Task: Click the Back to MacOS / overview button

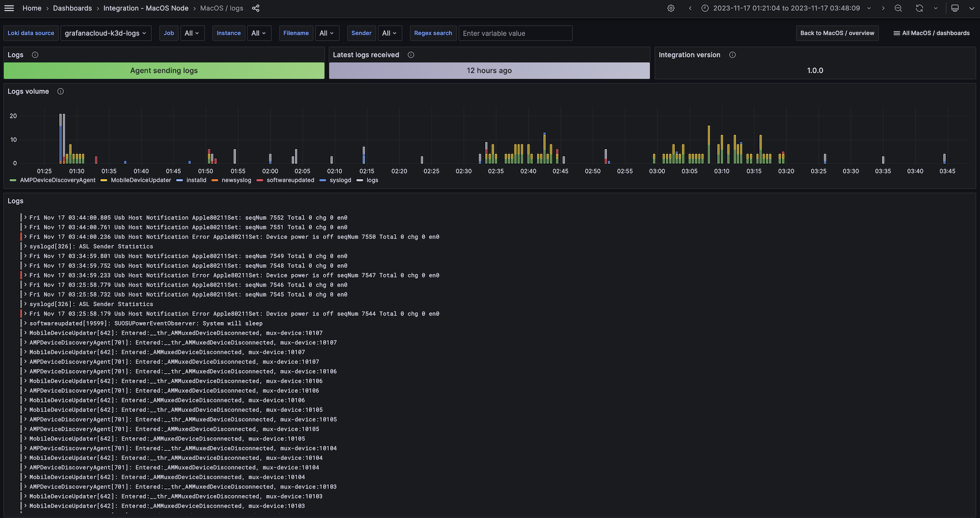Action: 837,33
